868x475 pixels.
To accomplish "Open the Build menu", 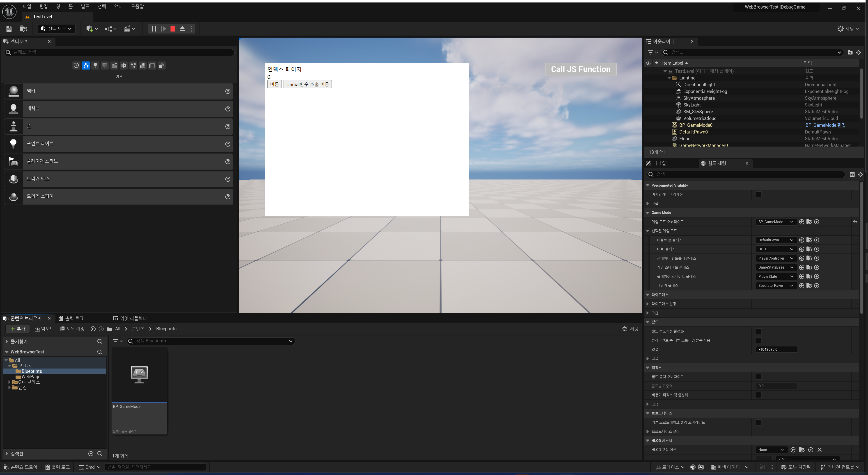I will (85, 6).
